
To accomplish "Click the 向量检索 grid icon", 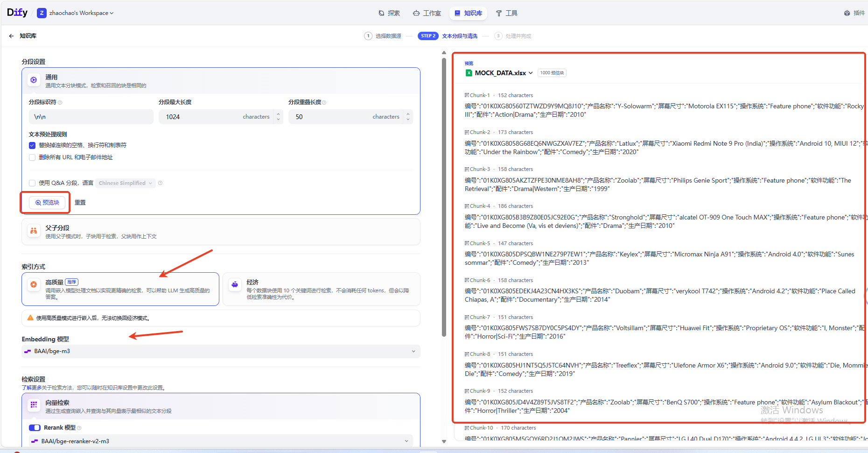I will pyautogui.click(x=34, y=405).
